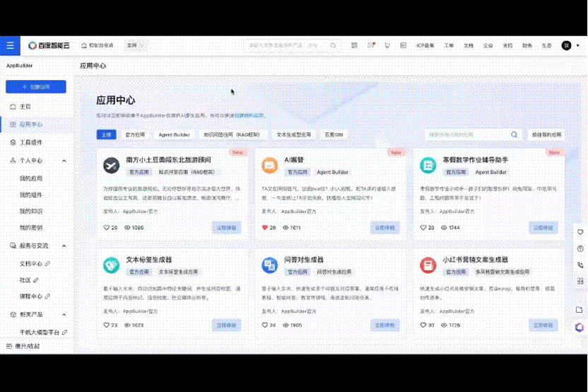Open 我的组件 in the sidebar
The width and height of the screenshot is (588, 392).
coord(31,195)
